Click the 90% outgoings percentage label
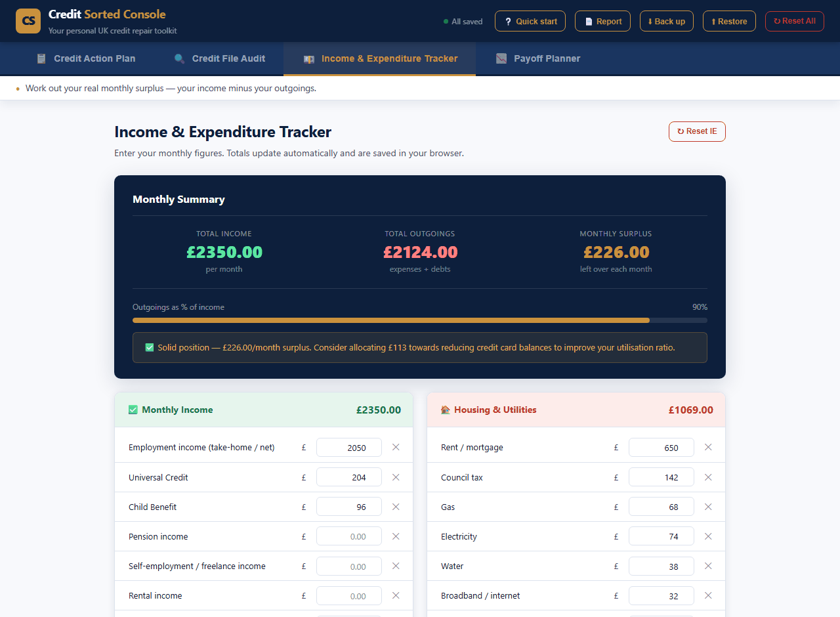Viewport: 840px width, 617px height. click(700, 307)
